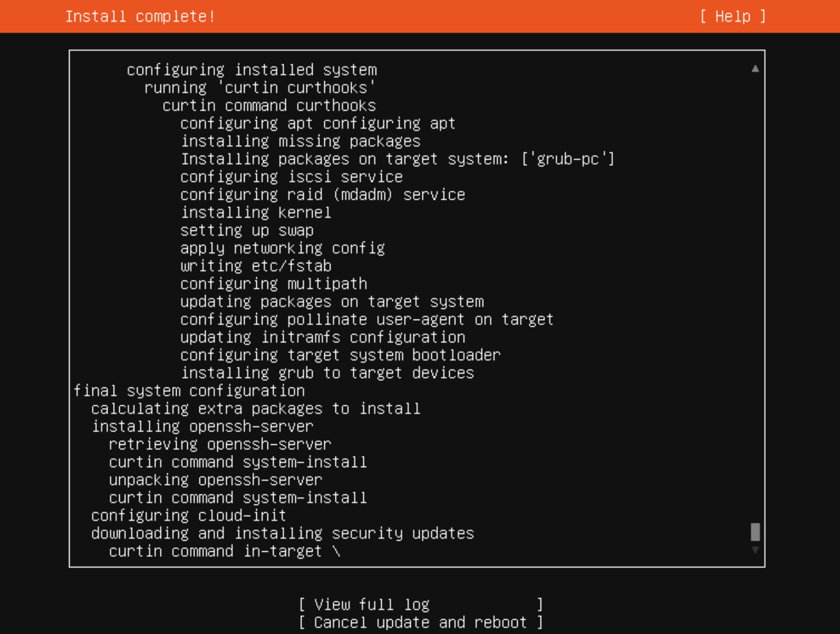Click the log scrollbar thumb
This screenshot has width=840, height=634.
coord(755,532)
